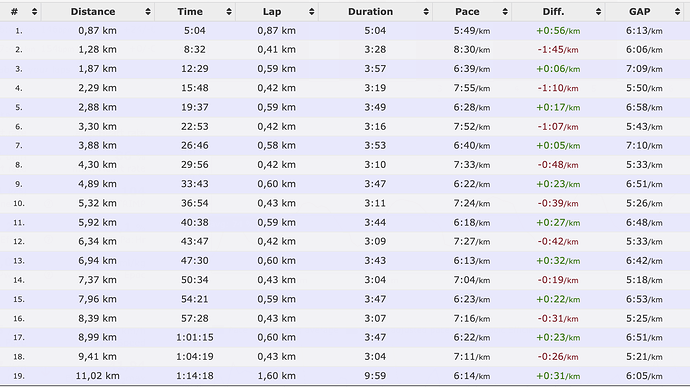Sort by the Pace header label
Screen dimensions: 690x387
click(x=467, y=12)
